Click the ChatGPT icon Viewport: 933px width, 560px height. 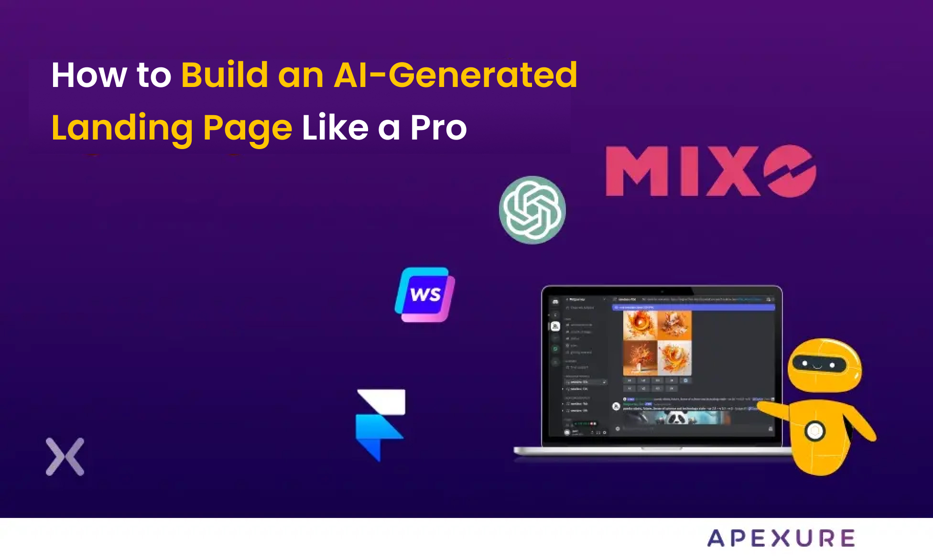533,210
